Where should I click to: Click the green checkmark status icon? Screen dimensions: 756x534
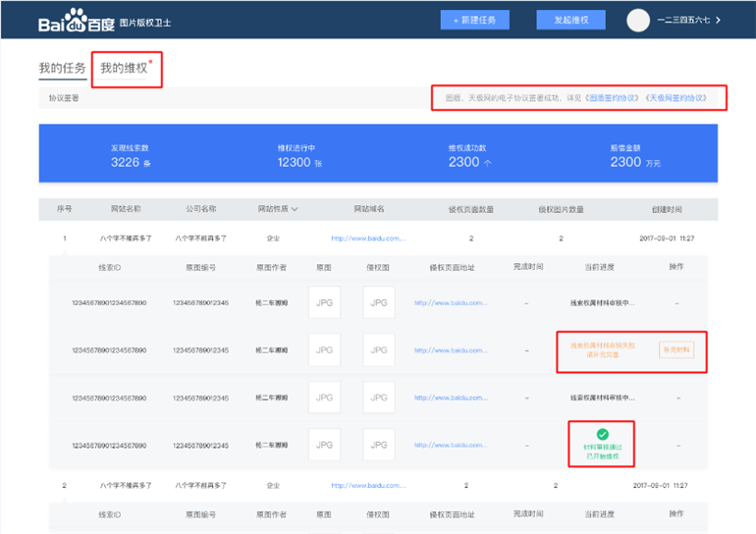pyautogui.click(x=602, y=434)
